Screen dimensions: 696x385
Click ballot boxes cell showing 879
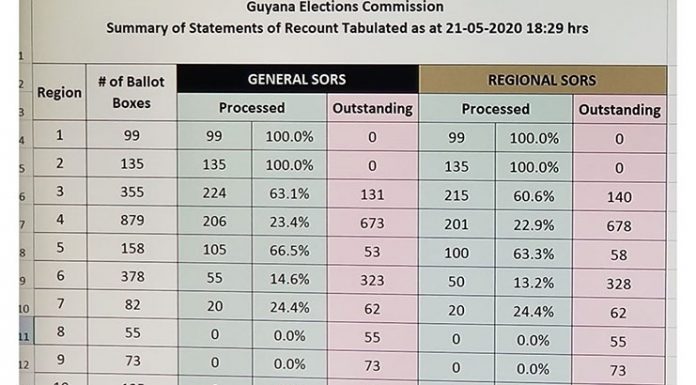pos(132,220)
